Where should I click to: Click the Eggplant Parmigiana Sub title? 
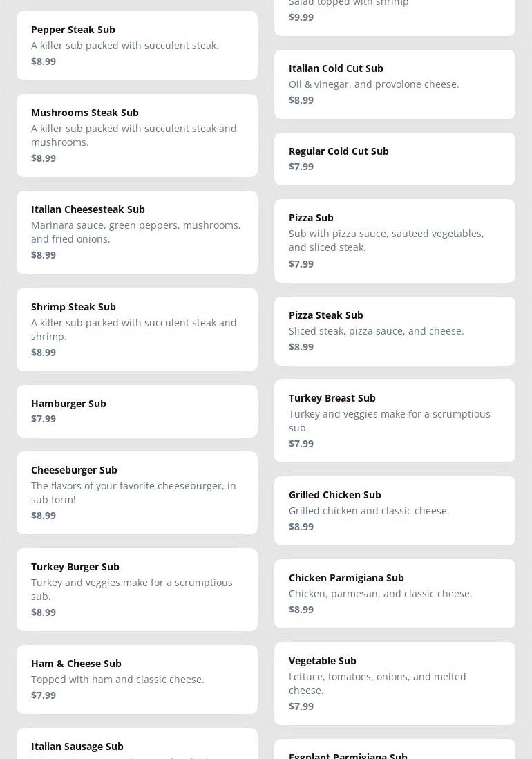(x=348, y=754)
